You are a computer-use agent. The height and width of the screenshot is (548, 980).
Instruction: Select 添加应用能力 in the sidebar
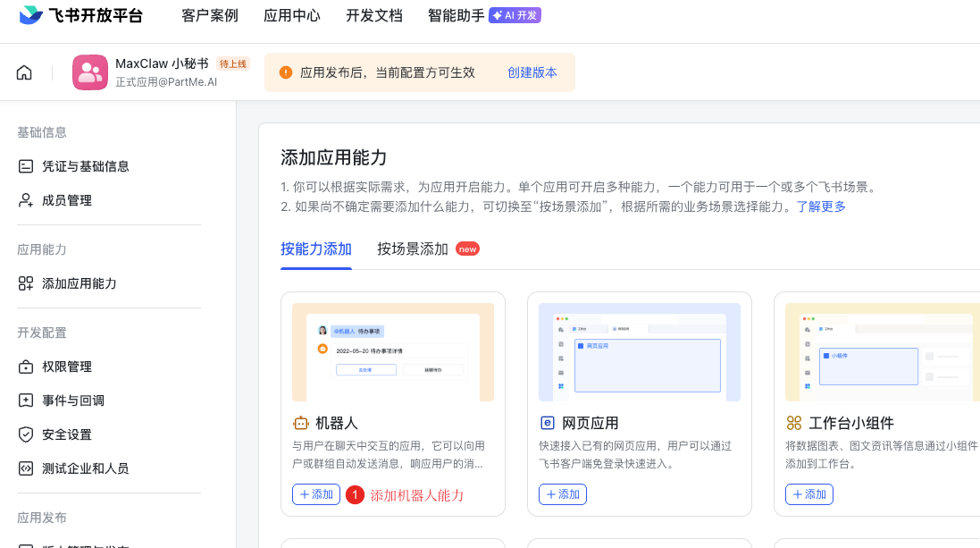tap(79, 283)
